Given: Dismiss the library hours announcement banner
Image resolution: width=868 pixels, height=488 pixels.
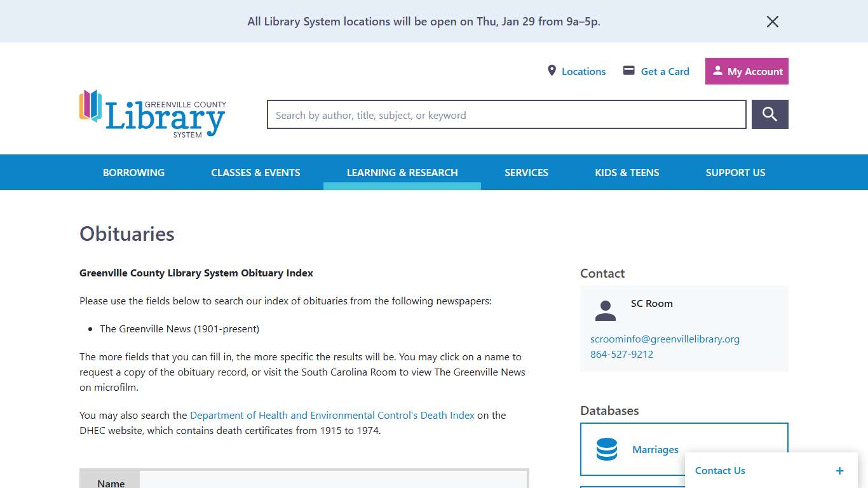Looking at the screenshot, I should tap(772, 21).
